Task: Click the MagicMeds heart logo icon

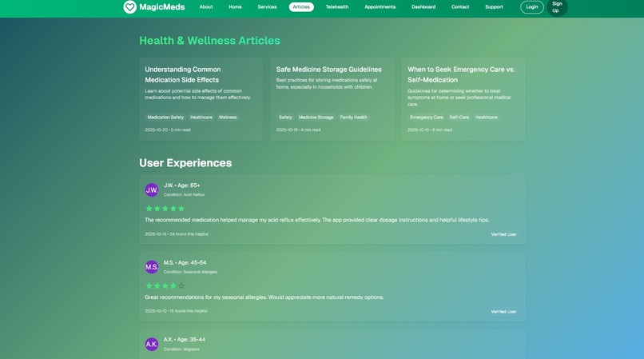Action: tap(129, 7)
